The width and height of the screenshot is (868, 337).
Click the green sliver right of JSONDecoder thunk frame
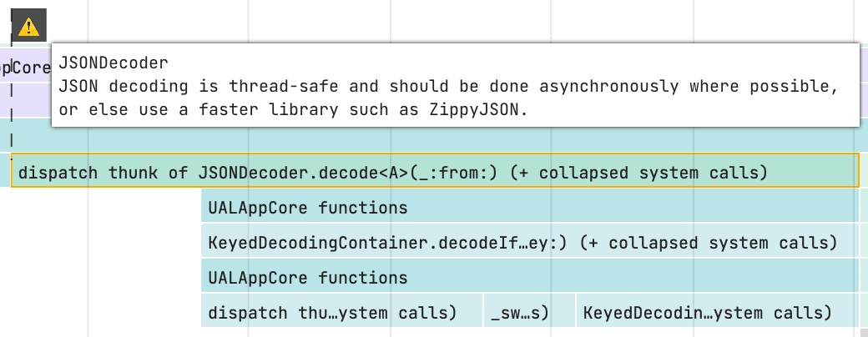(863, 173)
